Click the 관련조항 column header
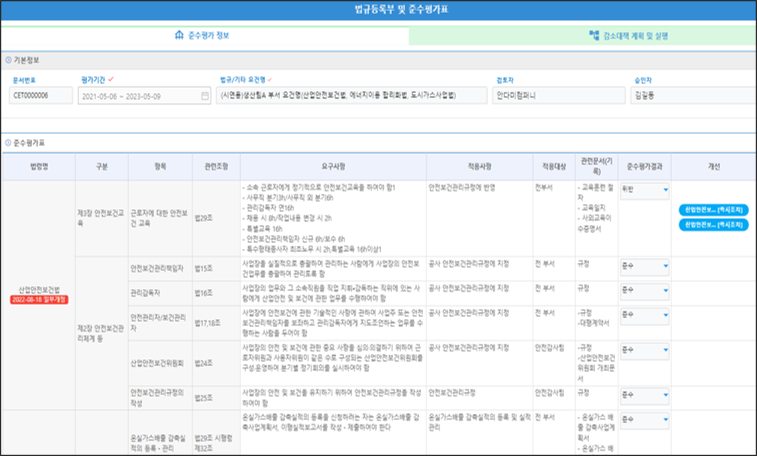Viewport: 757px width, 456px height. coord(216,167)
